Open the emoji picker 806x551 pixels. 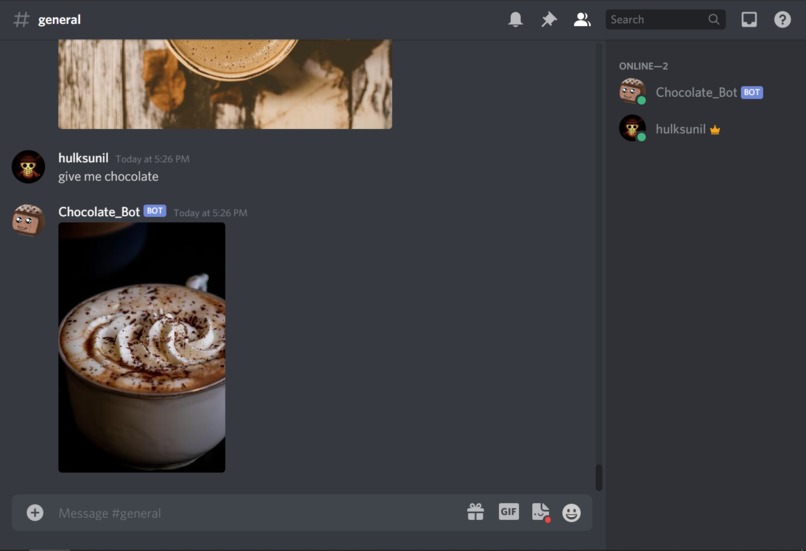(571, 512)
